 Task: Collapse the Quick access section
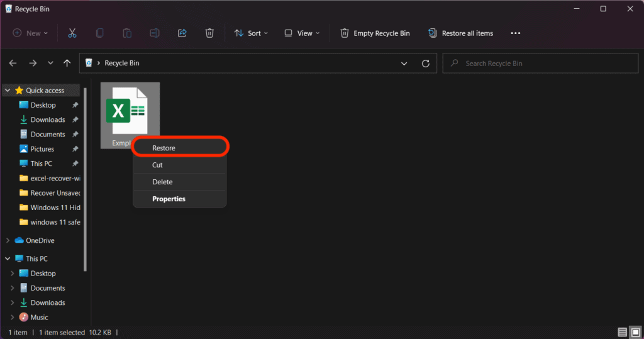8,91
